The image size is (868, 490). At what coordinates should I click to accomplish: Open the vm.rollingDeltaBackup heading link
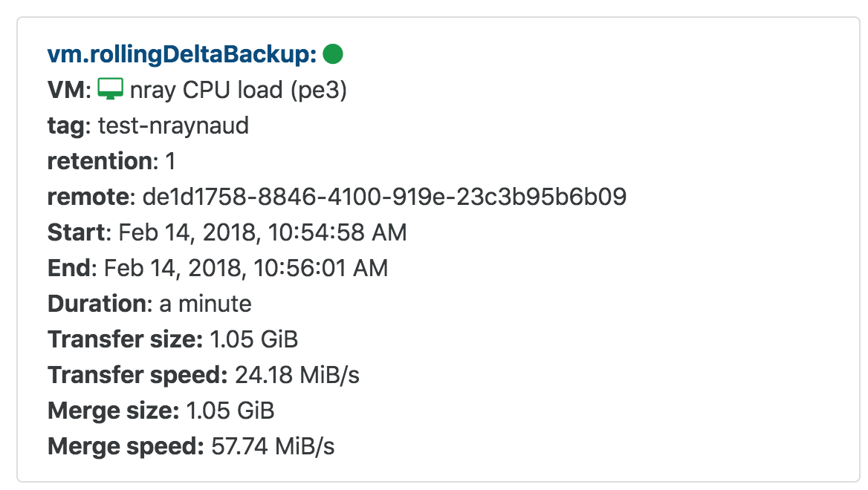pos(182,54)
